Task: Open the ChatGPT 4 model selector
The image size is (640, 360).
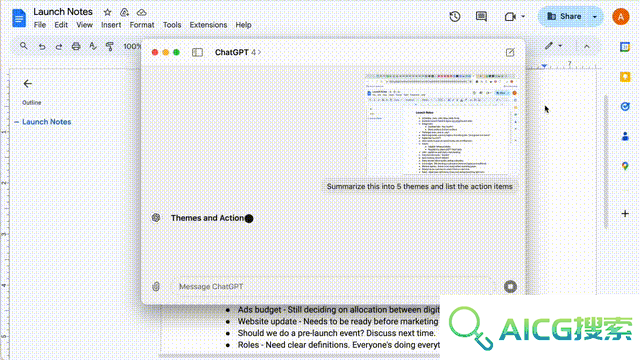Action: 238,52
